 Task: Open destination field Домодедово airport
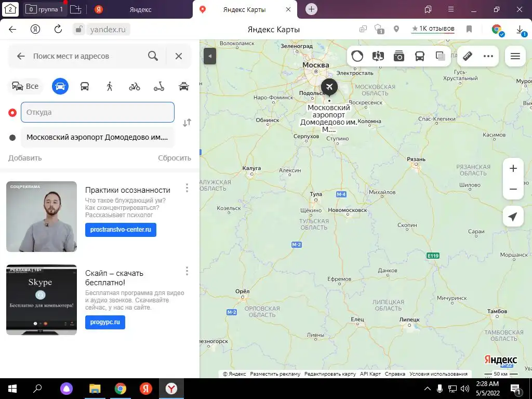tap(97, 137)
